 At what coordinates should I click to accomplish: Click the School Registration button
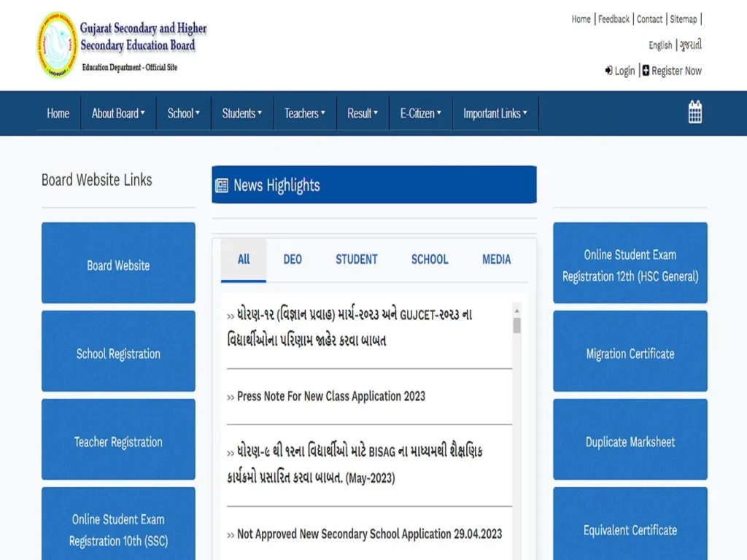tap(118, 351)
